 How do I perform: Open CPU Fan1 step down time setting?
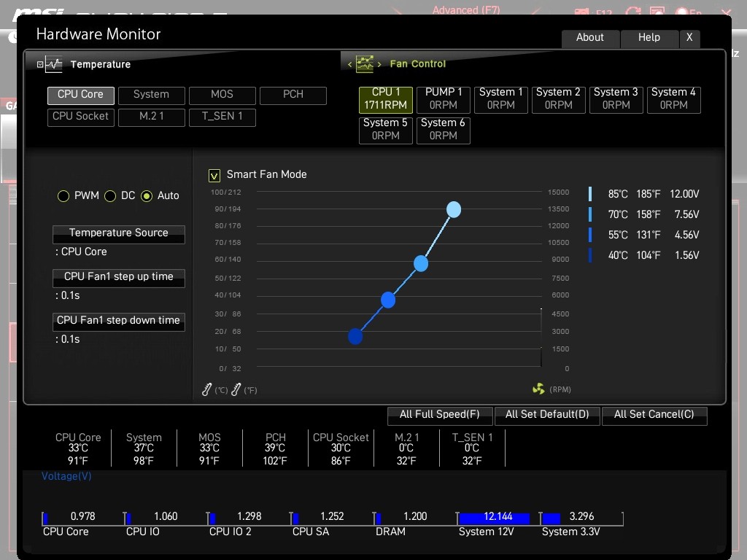(x=119, y=321)
